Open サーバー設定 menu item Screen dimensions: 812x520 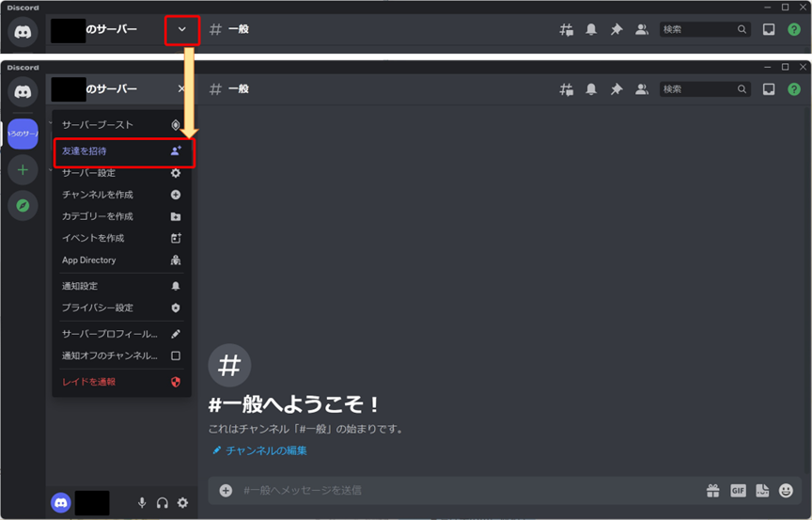pyautogui.click(x=121, y=173)
